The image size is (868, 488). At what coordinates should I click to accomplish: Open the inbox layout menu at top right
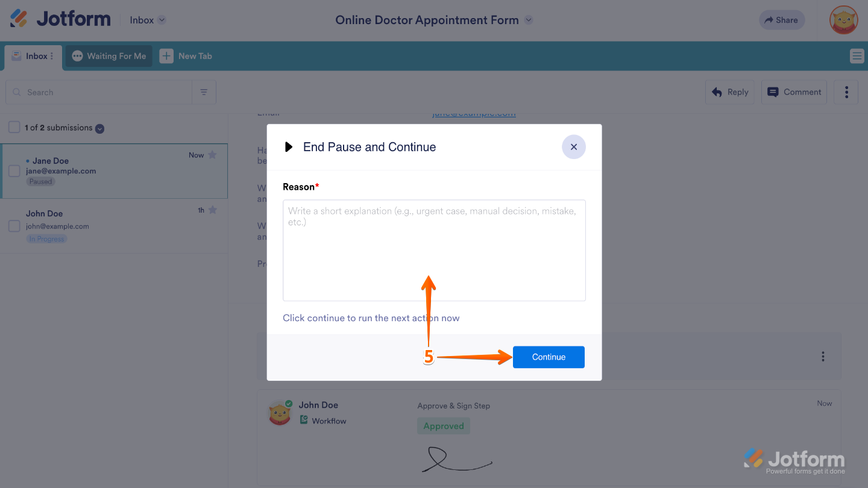click(x=857, y=55)
